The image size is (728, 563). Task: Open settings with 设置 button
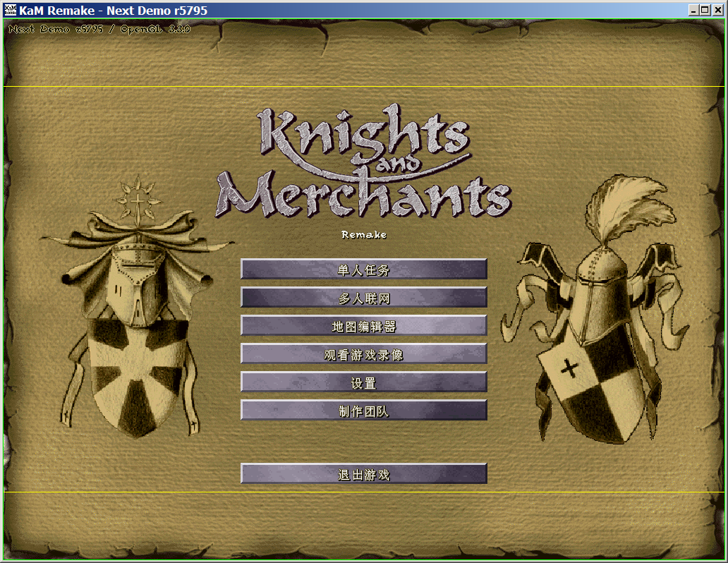pos(364,382)
